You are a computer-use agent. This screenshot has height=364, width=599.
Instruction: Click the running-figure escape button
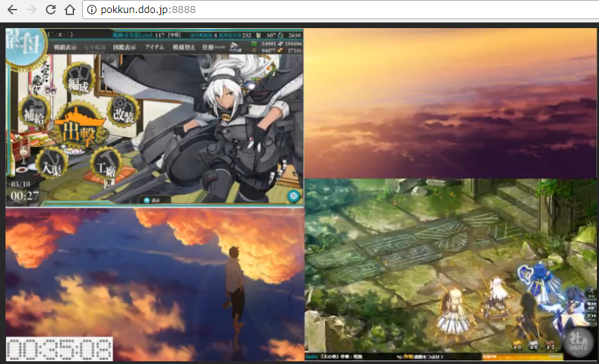(591, 293)
